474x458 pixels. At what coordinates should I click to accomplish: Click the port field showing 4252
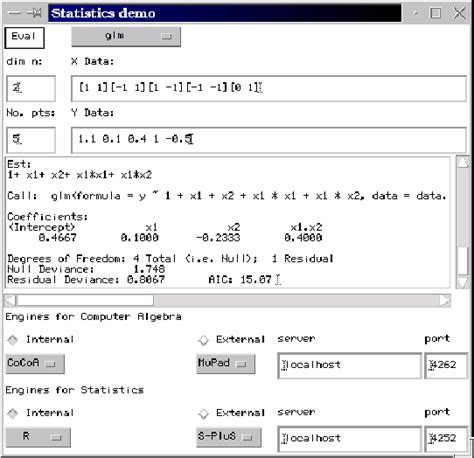pos(446,439)
